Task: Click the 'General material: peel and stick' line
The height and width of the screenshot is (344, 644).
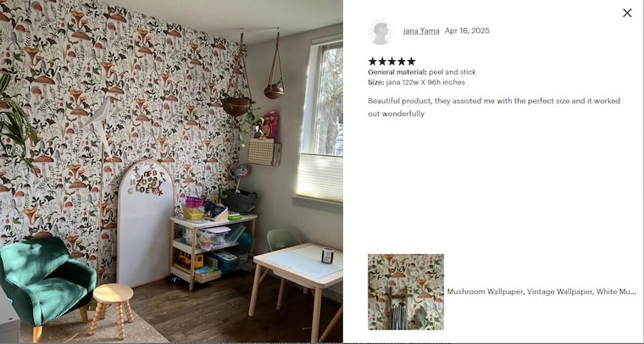Action: pyautogui.click(x=422, y=72)
